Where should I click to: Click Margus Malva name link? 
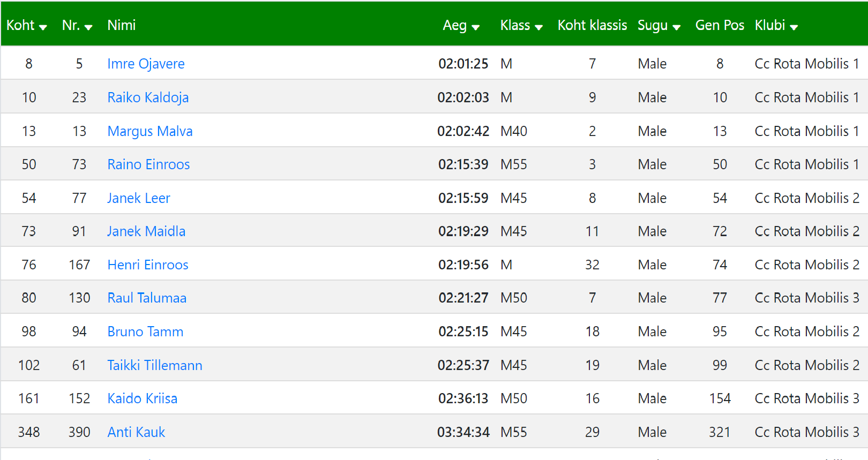point(150,131)
